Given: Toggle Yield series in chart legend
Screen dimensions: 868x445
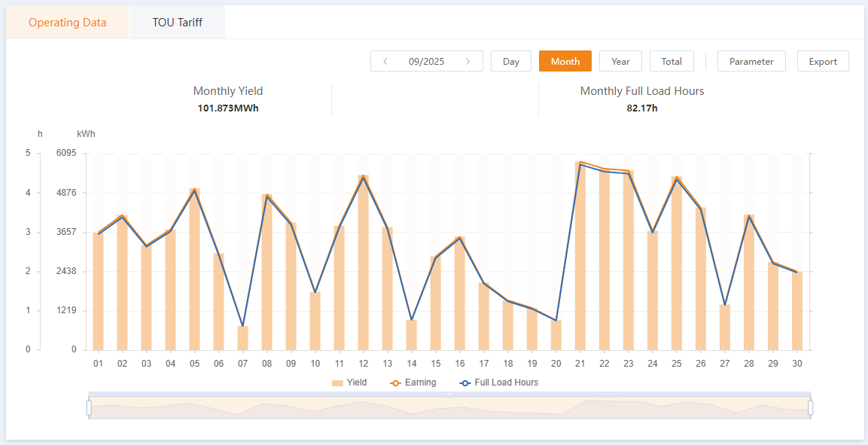Looking at the screenshot, I should coord(349,383).
